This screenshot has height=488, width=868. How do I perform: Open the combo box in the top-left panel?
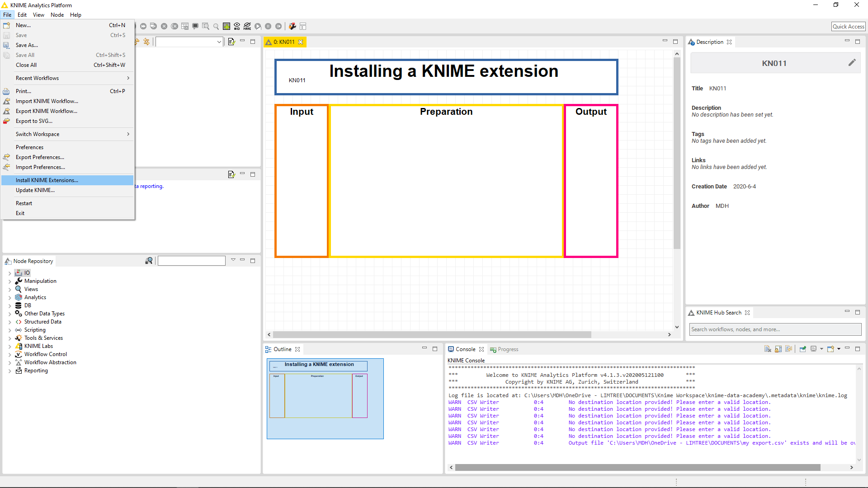point(189,42)
